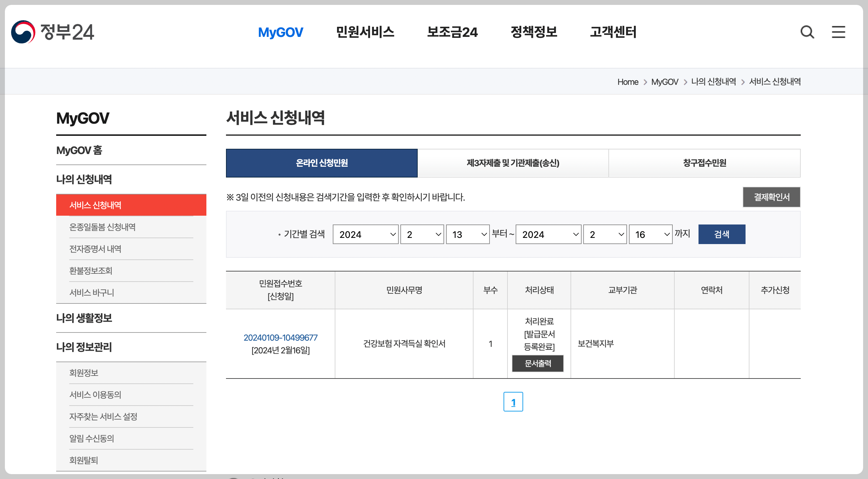Image resolution: width=868 pixels, height=479 pixels.
Task: Expand the end year dropdown
Action: click(x=548, y=234)
